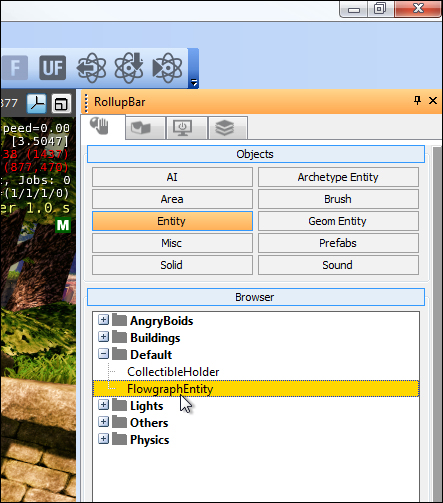Open the toolbar options dropdown arrow
This screenshot has width=443, height=503.
click(x=194, y=82)
